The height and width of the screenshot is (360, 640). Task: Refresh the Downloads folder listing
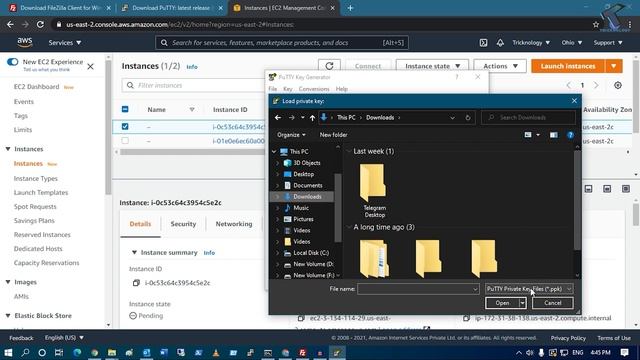468,118
